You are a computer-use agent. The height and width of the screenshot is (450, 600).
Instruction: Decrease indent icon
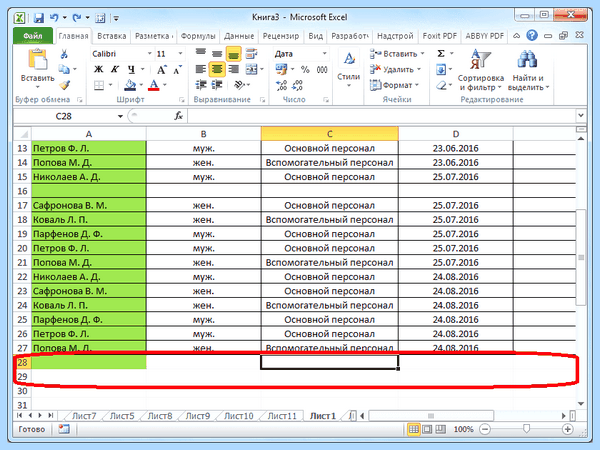[x=201, y=85]
